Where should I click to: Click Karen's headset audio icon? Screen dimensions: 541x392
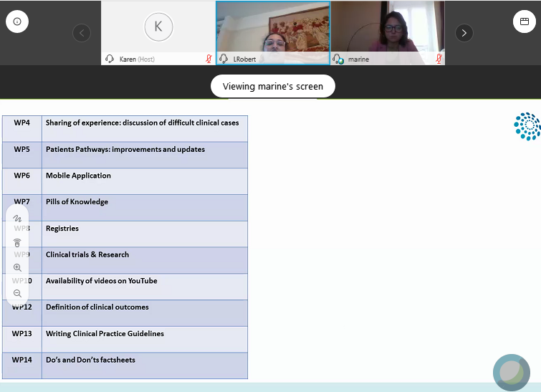pyautogui.click(x=110, y=59)
